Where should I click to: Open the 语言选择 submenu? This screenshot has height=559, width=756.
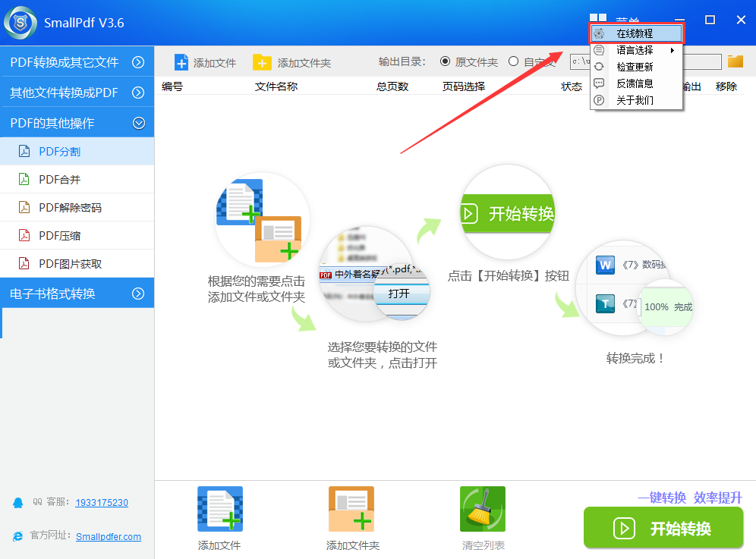[635, 50]
